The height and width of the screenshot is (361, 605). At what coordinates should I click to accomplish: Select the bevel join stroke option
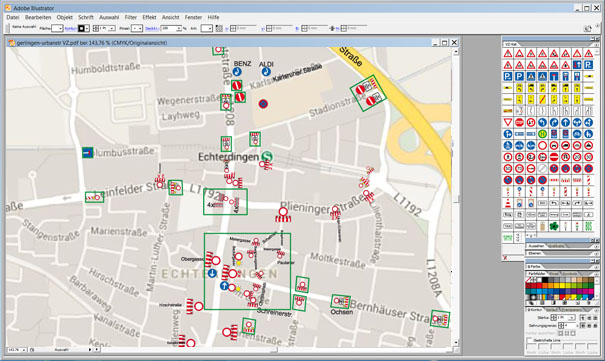[595, 326]
